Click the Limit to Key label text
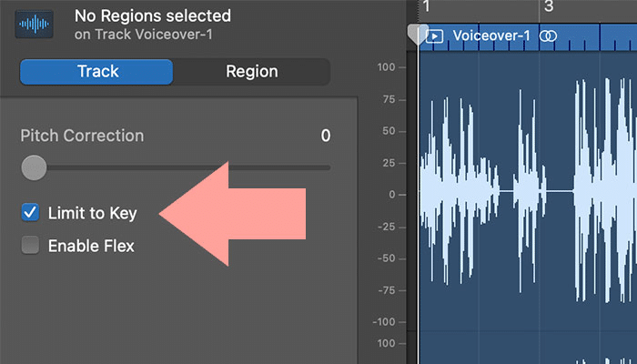Image resolution: width=637 pixels, height=364 pixels. (93, 213)
